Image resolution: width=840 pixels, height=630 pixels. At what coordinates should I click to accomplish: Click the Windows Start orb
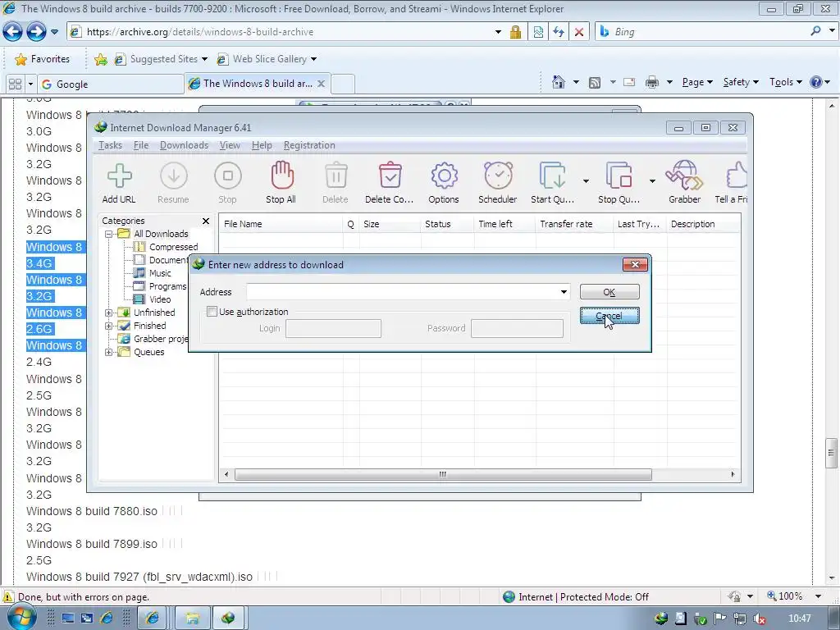[x=21, y=616]
